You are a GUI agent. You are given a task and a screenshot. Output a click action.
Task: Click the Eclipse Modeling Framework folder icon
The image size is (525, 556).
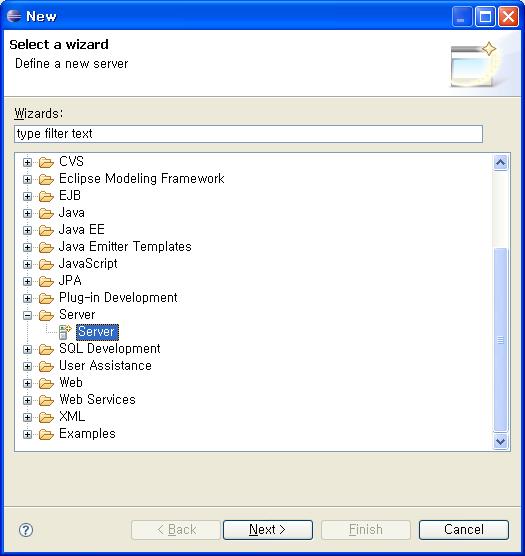(46, 179)
